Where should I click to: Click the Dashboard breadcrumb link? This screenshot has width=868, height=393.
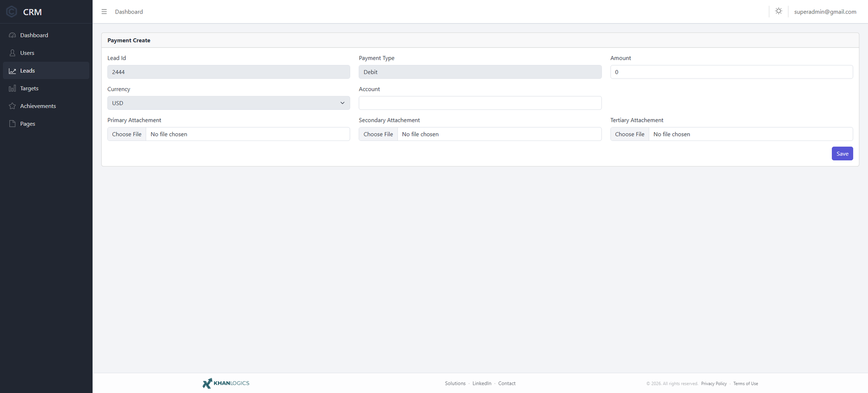pyautogui.click(x=129, y=12)
